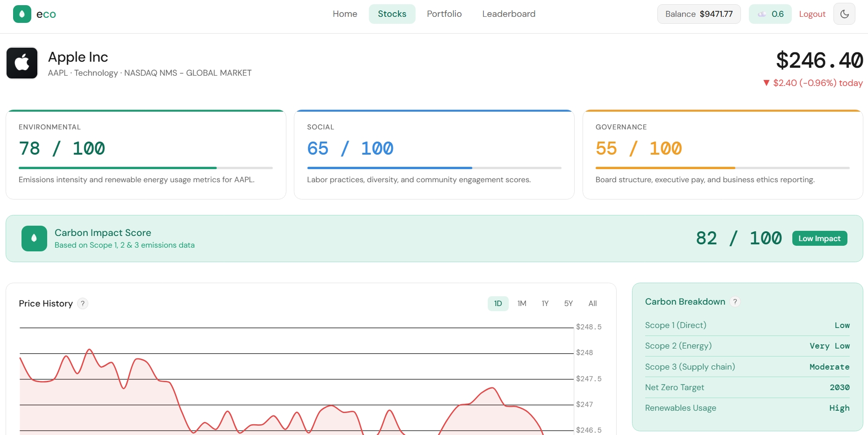Image resolution: width=868 pixels, height=435 pixels.
Task: Click the $248 axis label on chart
Action: click(x=584, y=353)
